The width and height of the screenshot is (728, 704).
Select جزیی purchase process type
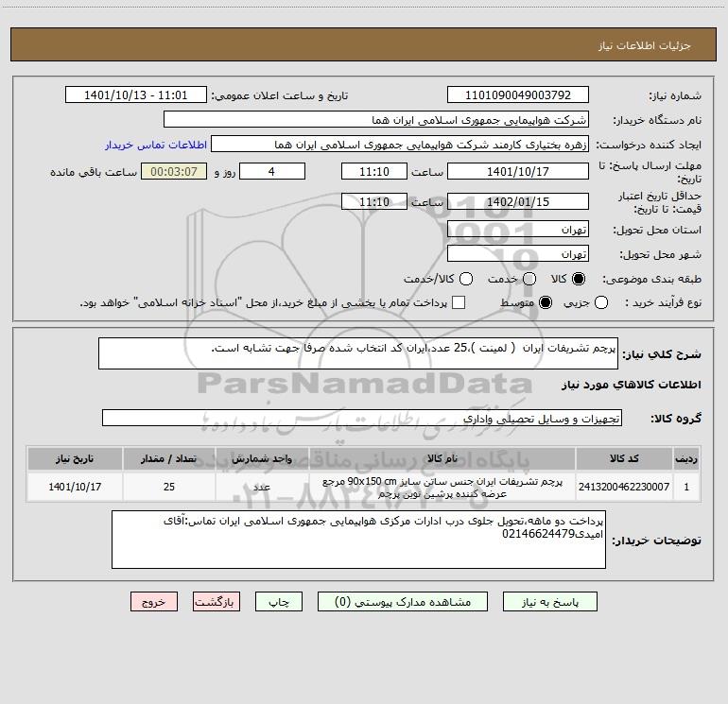click(602, 302)
